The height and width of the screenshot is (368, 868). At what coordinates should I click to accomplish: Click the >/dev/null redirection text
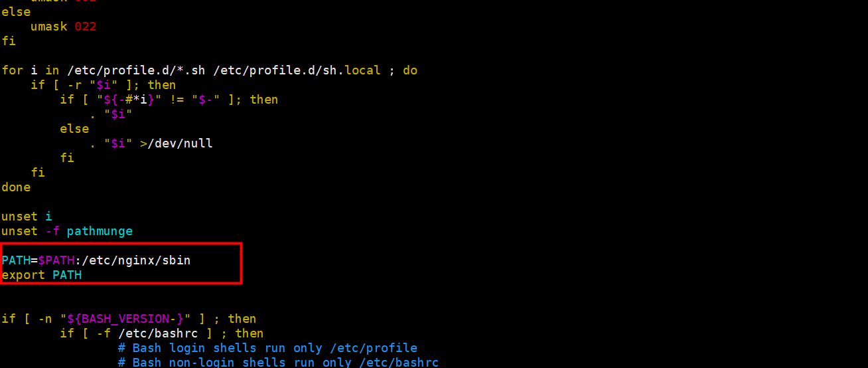[x=177, y=143]
